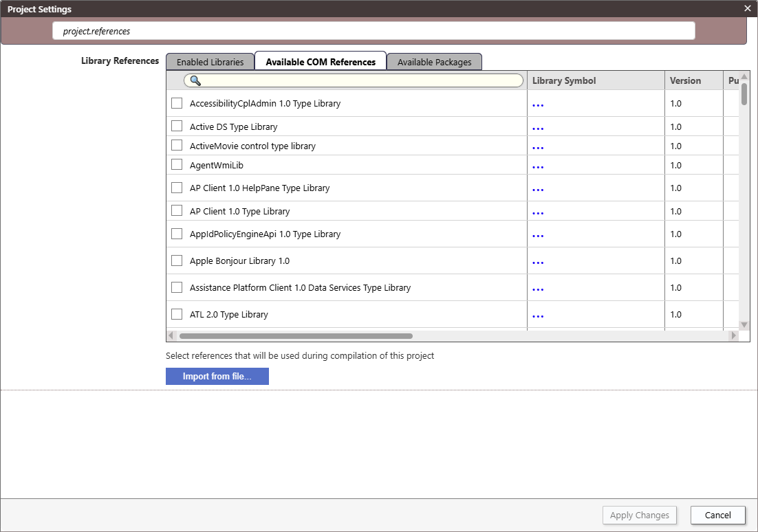
Task: Click the magnifier icon in the library search box
Action: [x=195, y=80]
